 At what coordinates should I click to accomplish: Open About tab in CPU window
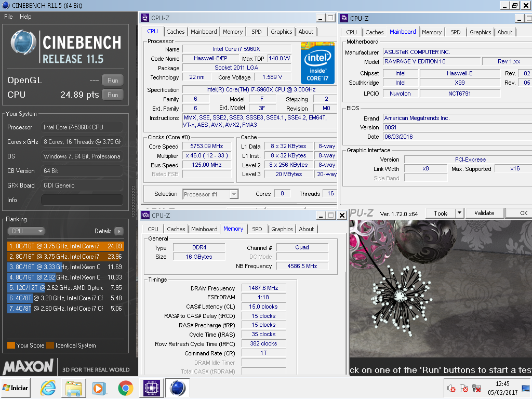(x=305, y=32)
